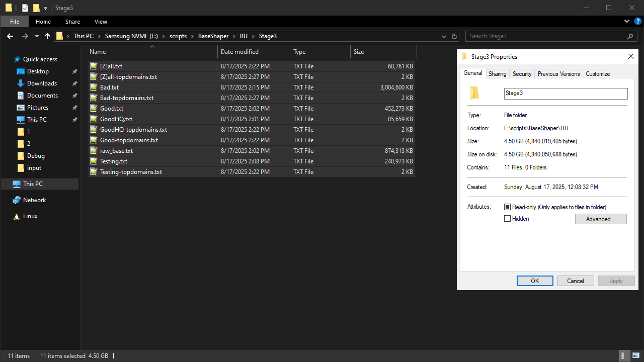This screenshot has height=362, width=644.
Task: Click the Bad.txt file icon
Action: pos(93,87)
